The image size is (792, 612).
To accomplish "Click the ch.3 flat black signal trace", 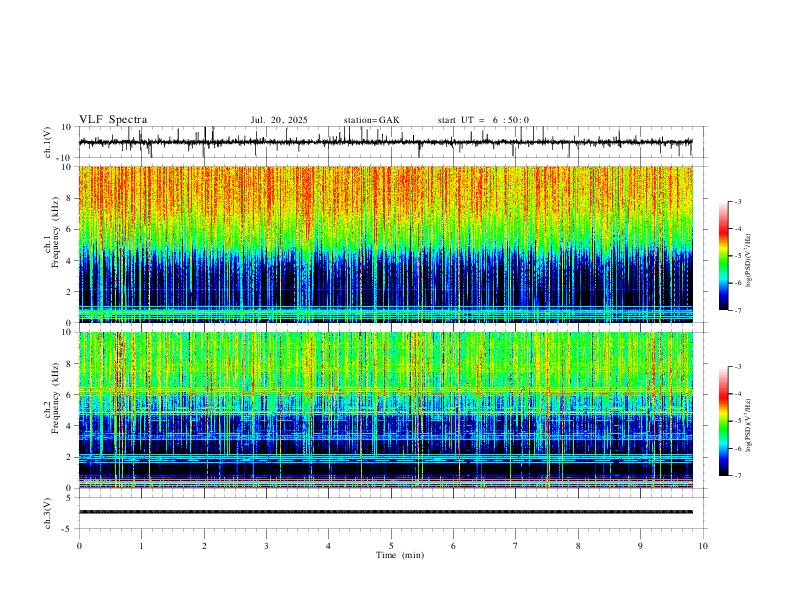I will coord(385,512).
